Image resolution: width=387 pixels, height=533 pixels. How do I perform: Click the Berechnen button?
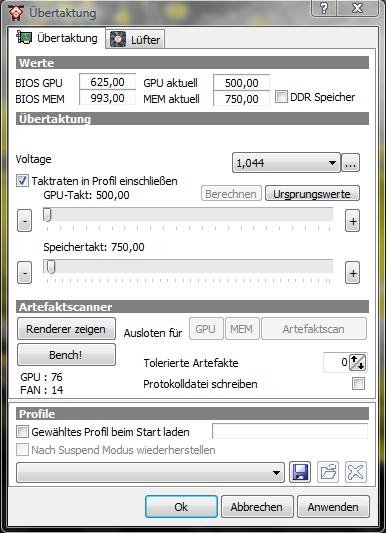[231, 193]
